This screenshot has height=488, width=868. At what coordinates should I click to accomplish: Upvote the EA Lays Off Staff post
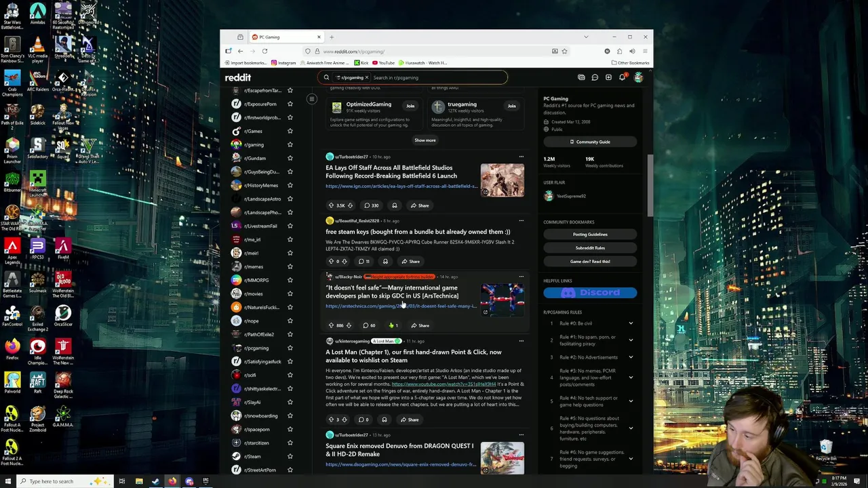(331, 205)
